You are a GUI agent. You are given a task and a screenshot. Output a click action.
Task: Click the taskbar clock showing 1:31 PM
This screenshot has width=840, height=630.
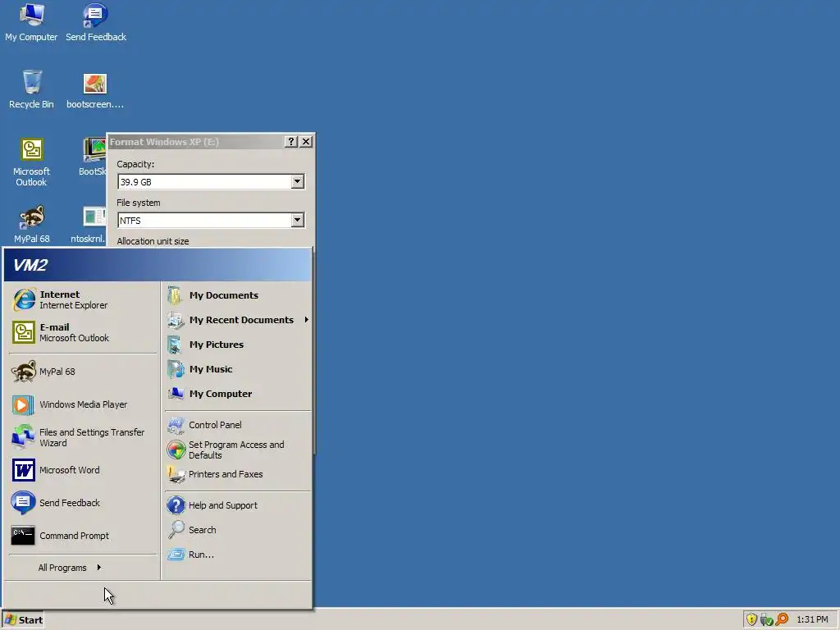[812, 620]
